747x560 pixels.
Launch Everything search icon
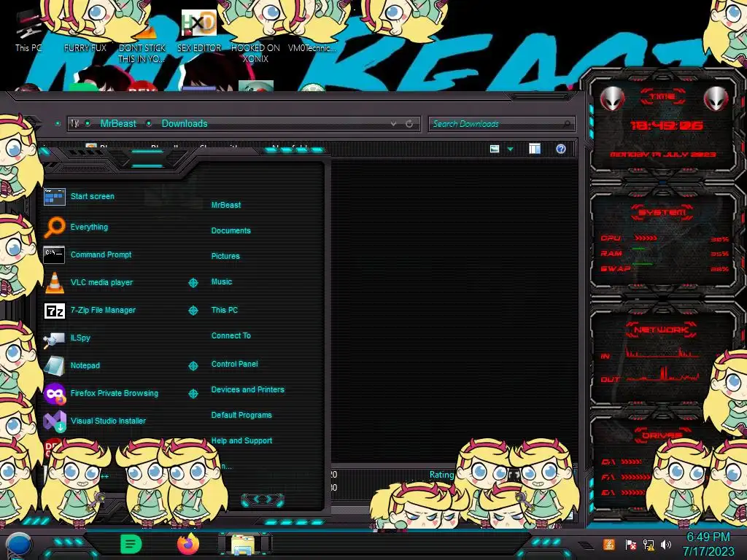click(x=54, y=227)
